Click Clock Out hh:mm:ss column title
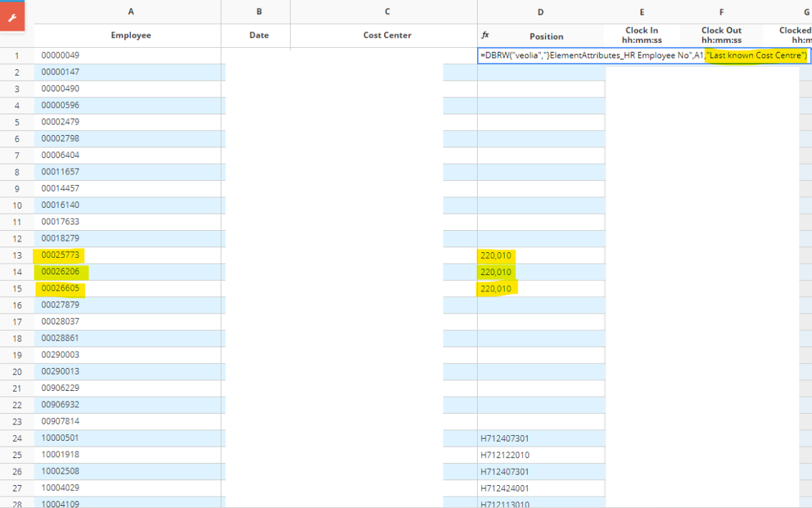This screenshot has width=812, height=508. point(721,35)
